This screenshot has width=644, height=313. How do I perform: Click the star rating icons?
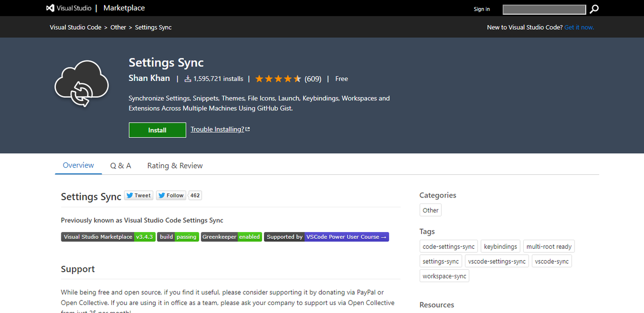[x=278, y=79]
